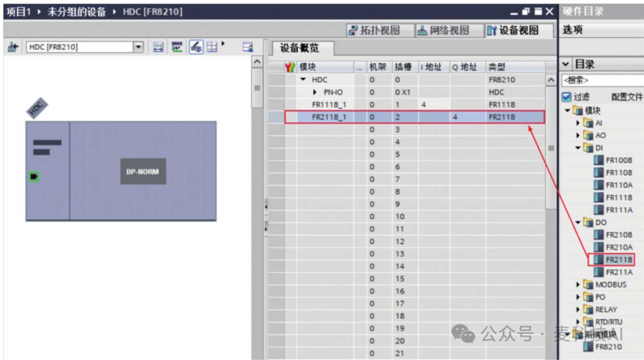
Task: Click the DO folder icon
Action: click(x=588, y=222)
